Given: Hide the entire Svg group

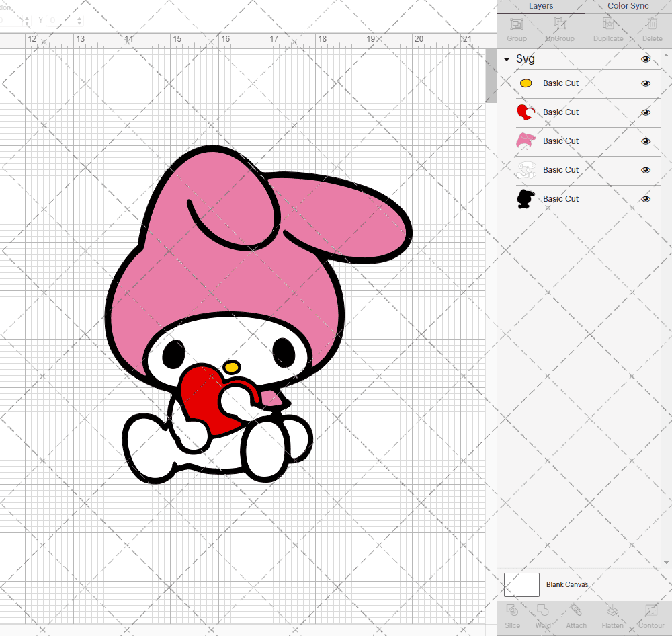Looking at the screenshot, I should click(645, 59).
